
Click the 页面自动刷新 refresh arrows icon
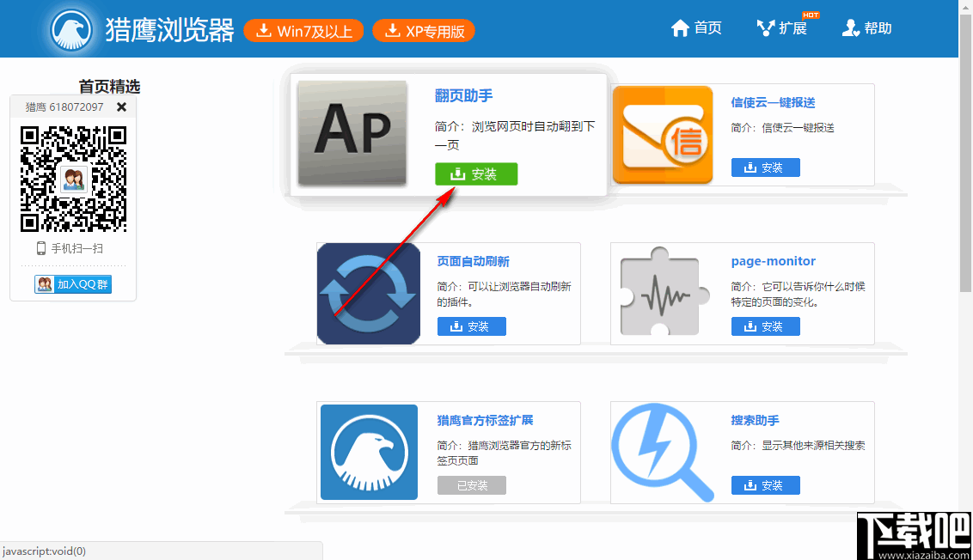tap(369, 294)
